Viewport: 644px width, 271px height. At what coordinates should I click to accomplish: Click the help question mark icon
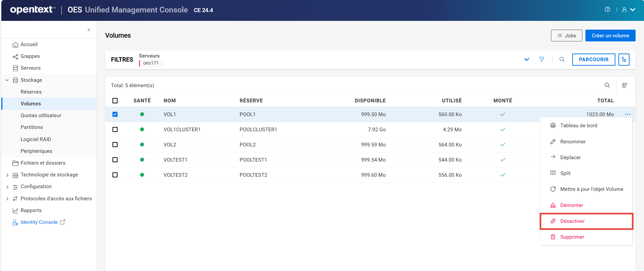pos(607,9)
